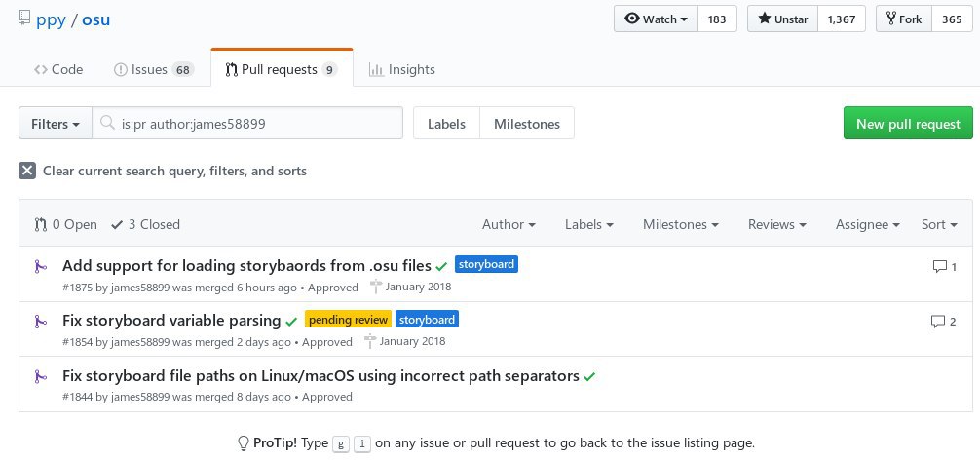Open the Insights tab
This screenshot has height=461, width=980.
pos(402,69)
